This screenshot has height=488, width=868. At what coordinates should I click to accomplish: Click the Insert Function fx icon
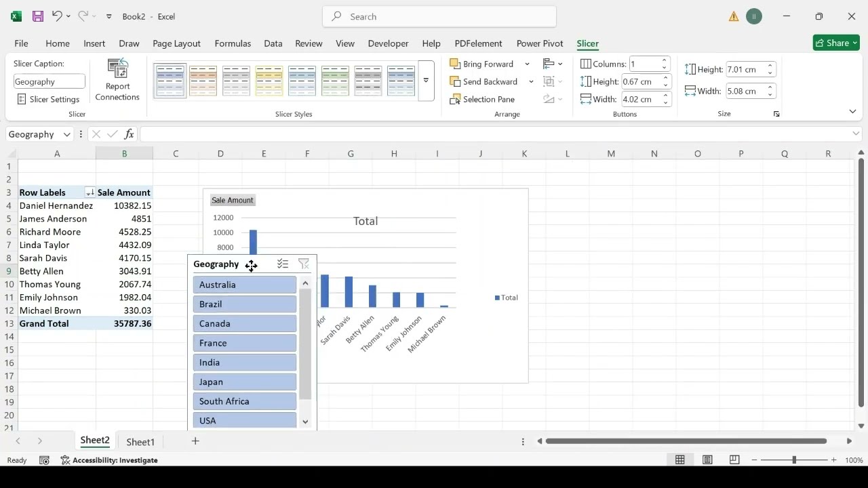point(129,134)
